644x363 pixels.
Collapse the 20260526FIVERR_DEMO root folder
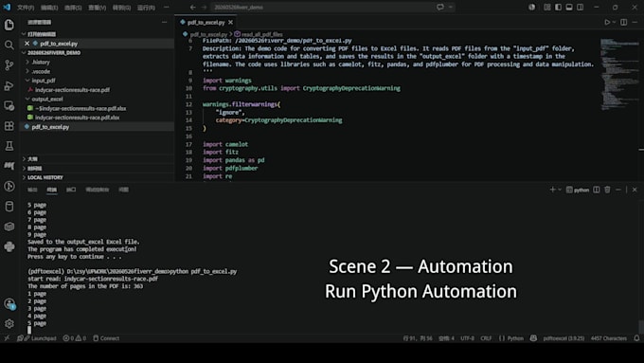click(24, 53)
